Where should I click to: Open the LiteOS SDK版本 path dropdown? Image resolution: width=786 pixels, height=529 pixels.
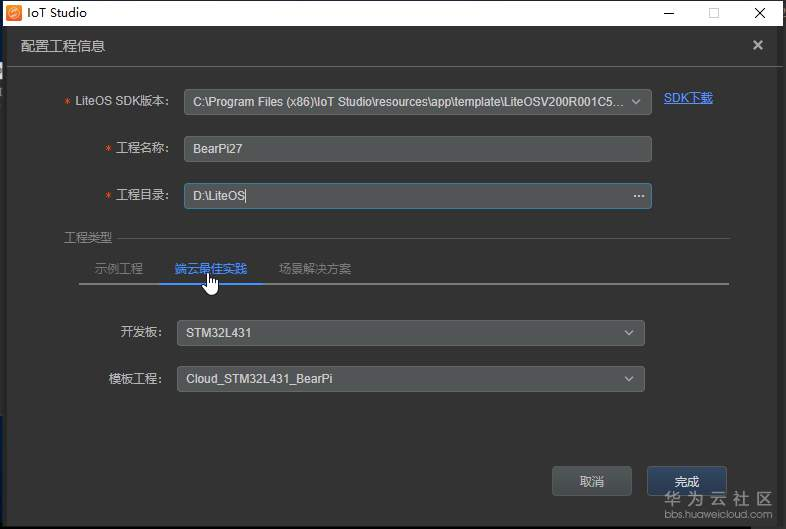coord(418,102)
